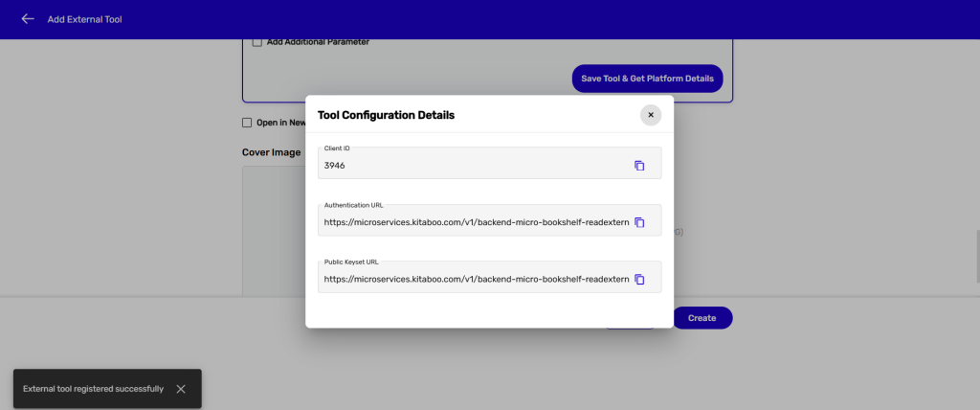Click the Cover Image upload area
Image resolution: width=980 pixels, height=410 pixels.
tap(273, 230)
